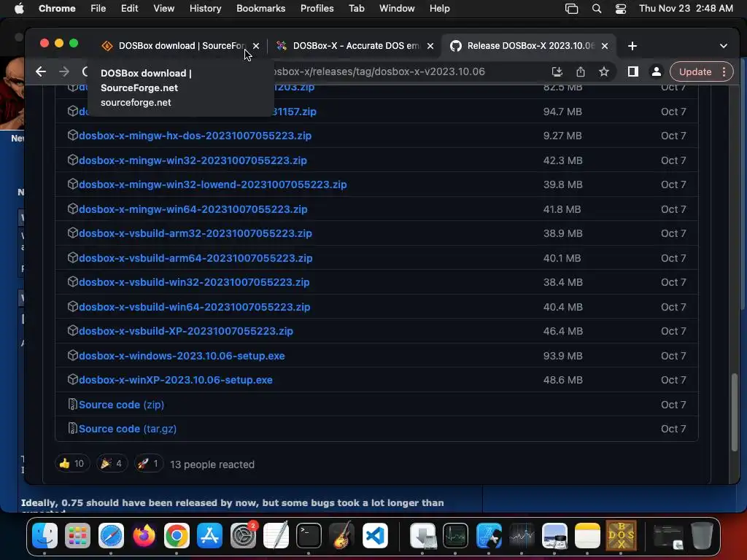Download dosbox-x-windows-2023.10.06-setup.exe
This screenshot has height=560, width=747.
(182, 356)
